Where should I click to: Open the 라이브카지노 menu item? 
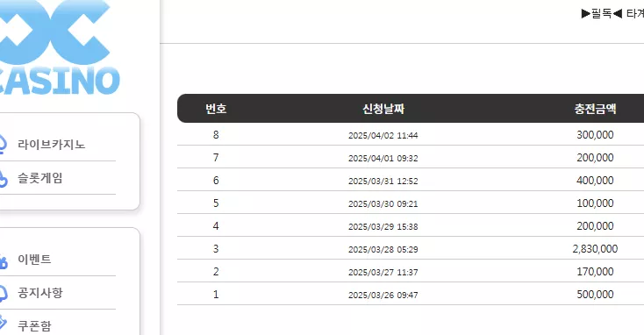52,145
